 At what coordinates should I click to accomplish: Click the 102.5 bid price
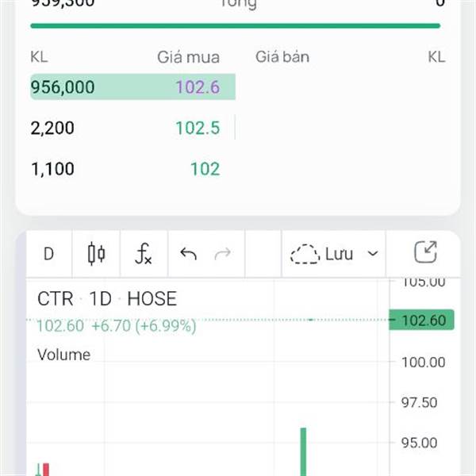[198, 128]
